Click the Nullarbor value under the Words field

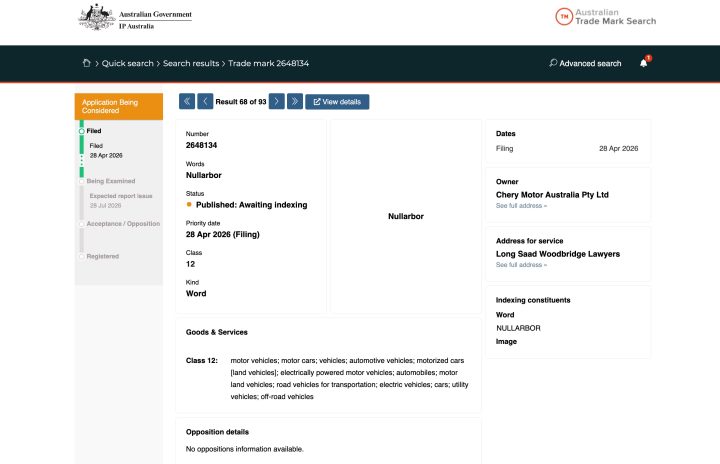[203, 175]
